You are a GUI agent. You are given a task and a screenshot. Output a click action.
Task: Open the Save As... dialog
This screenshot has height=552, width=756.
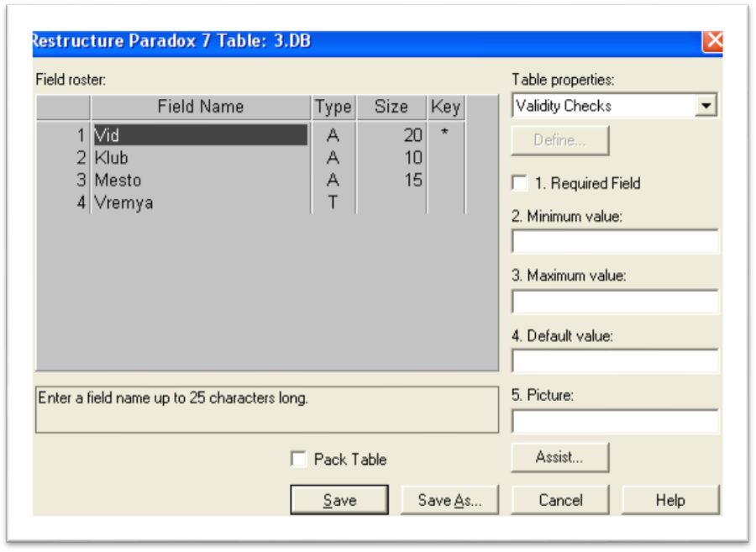(450, 500)
